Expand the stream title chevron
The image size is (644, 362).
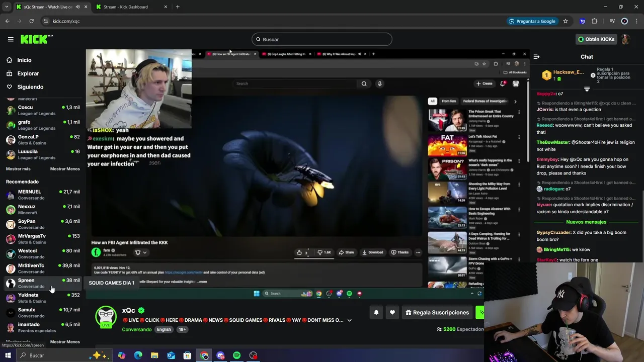pyautogui.click(x=349, y=320)
